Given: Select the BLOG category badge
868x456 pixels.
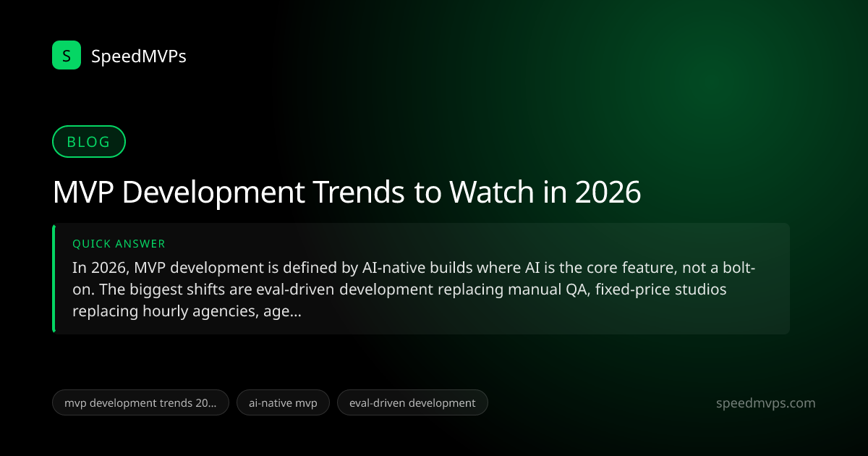Looking at the screenshot, I should coord(89,142).
